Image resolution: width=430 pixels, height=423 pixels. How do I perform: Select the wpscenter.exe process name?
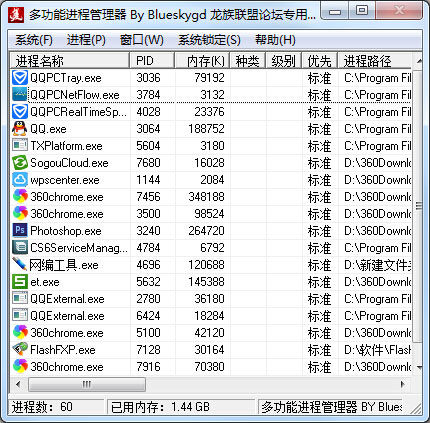click(65, 180)
